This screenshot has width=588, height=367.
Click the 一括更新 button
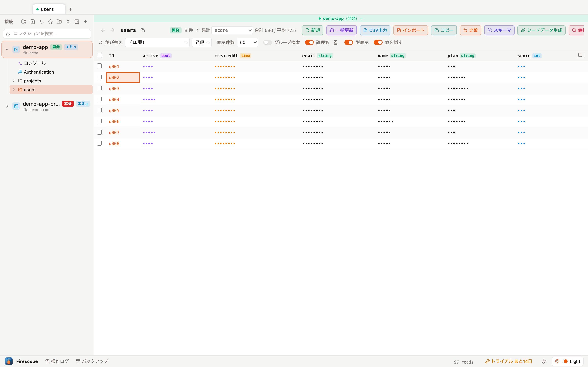pyautogui.click(x=341, y=30)
